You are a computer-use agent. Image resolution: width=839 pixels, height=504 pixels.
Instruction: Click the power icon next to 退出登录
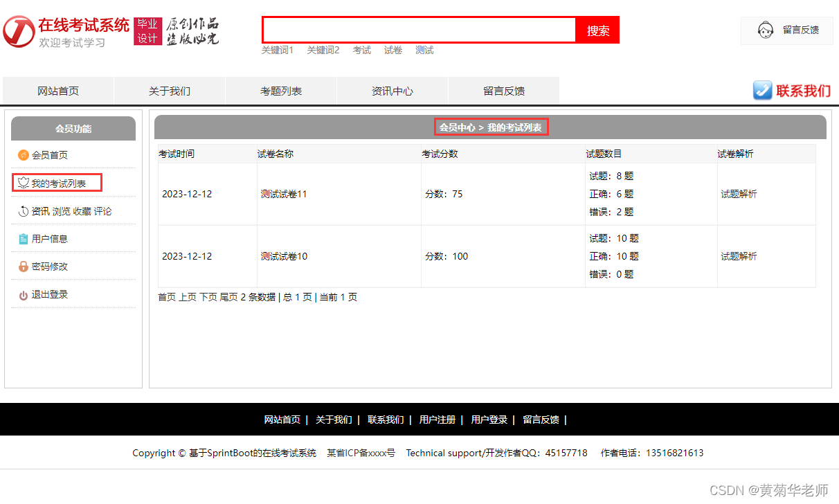(24, 295)
